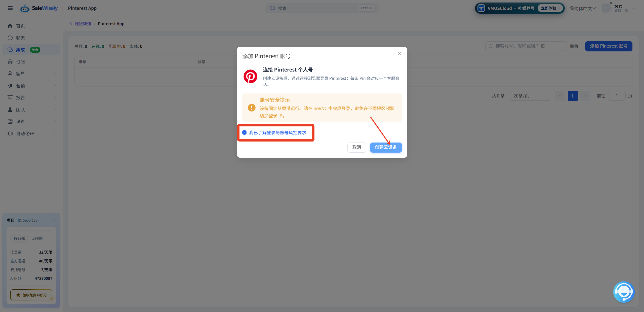Click 创建云设备 button
Viewport: 644px width, 312px height.
386,148
